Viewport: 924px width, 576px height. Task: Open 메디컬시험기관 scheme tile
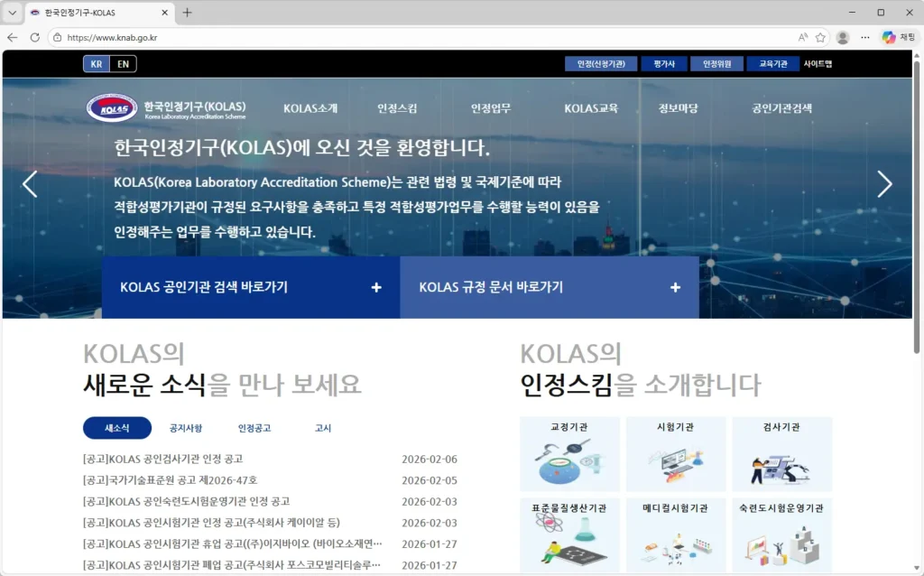pyautogui.click(x=676, y=536)
